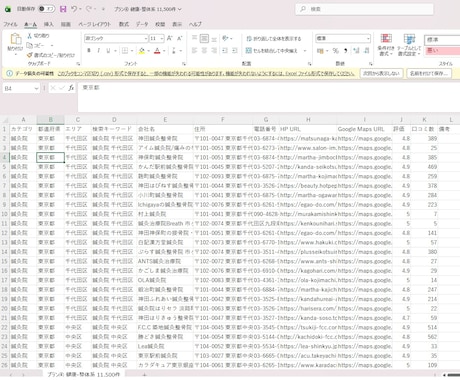
Task: Switch to the ホーム (Home) tab
Action: [30, 24]
